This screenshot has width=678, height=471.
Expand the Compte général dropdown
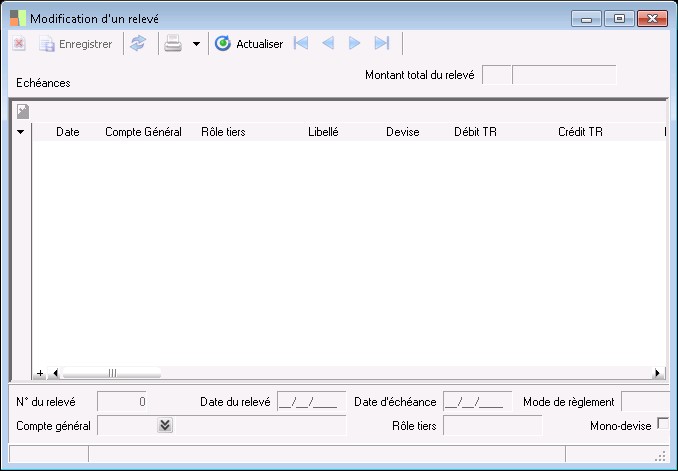(165, 426)
